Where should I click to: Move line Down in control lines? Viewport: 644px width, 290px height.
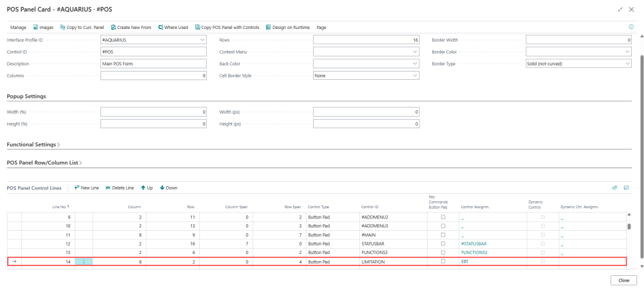(x=168, y=188)
